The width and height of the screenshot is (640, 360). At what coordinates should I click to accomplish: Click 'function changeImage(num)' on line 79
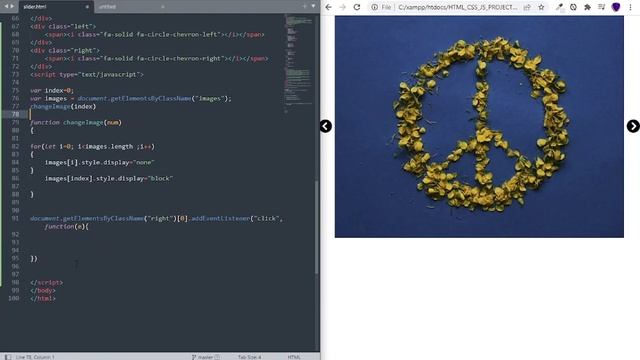click(x=76, y=122)
